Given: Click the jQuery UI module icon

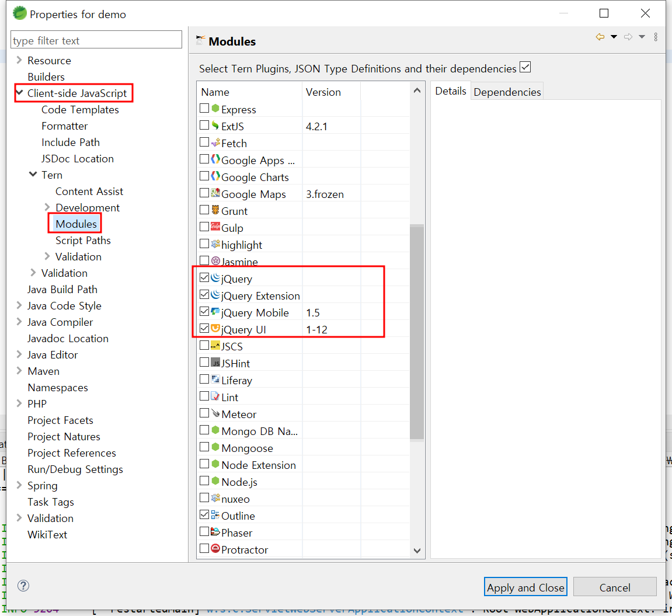Looking at the screenshot, I should (215, 329).
